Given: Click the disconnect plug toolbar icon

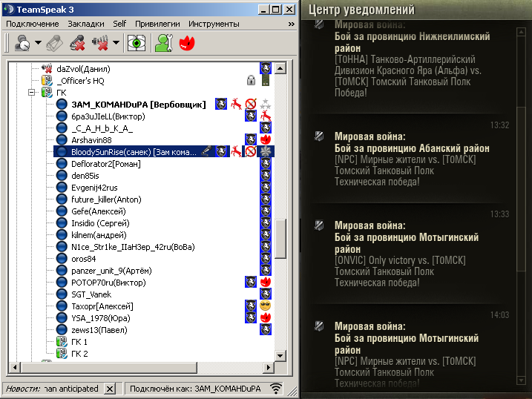Looking at the screenshot, I should tap(55, 43).
